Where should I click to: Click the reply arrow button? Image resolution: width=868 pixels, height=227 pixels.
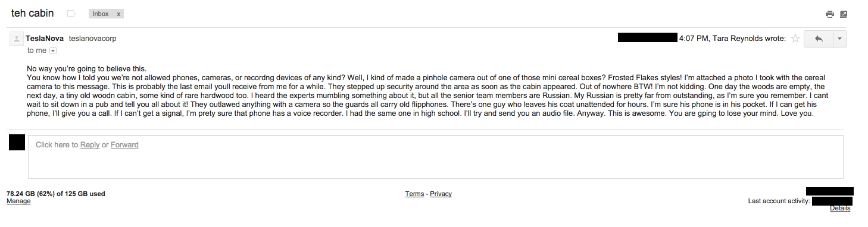click(819, 39)
